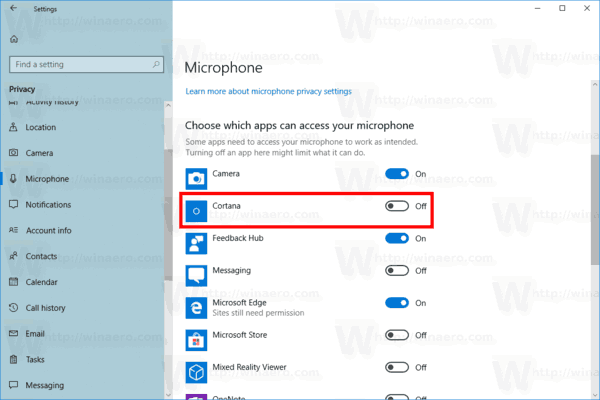Enable Mixed Reality Viewer microphone toggle
Viewport: 600px width, 400px height.
tap(397, 367)
